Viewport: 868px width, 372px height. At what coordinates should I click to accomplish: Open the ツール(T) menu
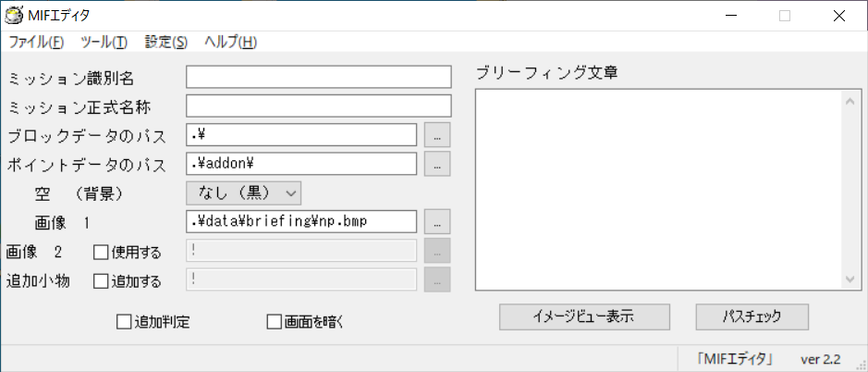click(104, 43)
